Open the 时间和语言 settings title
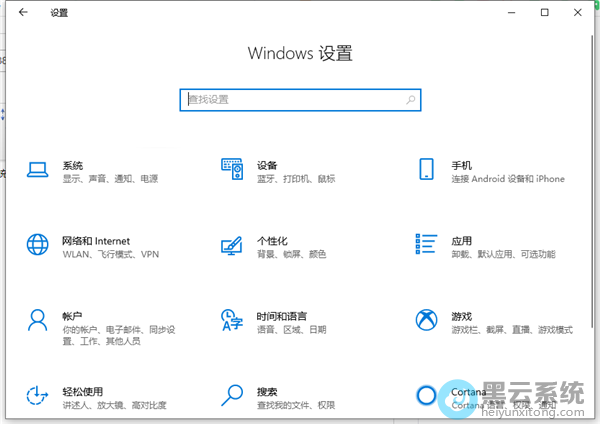The height and width of the screenshot is (424, 600). click(282, 316)
